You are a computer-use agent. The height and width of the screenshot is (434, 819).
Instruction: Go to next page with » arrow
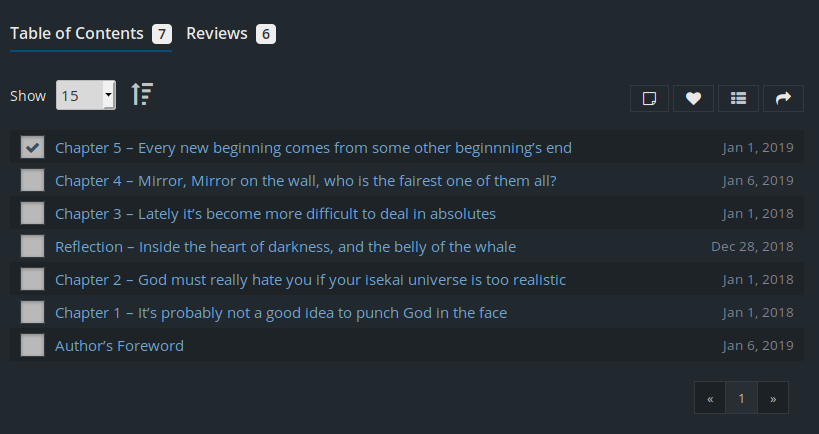point(772,398)
